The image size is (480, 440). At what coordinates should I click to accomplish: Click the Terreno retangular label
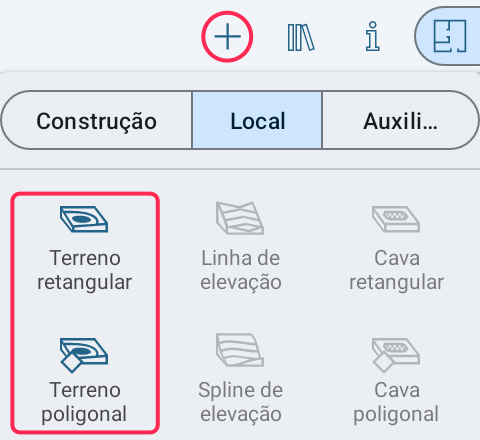(85, 270)
